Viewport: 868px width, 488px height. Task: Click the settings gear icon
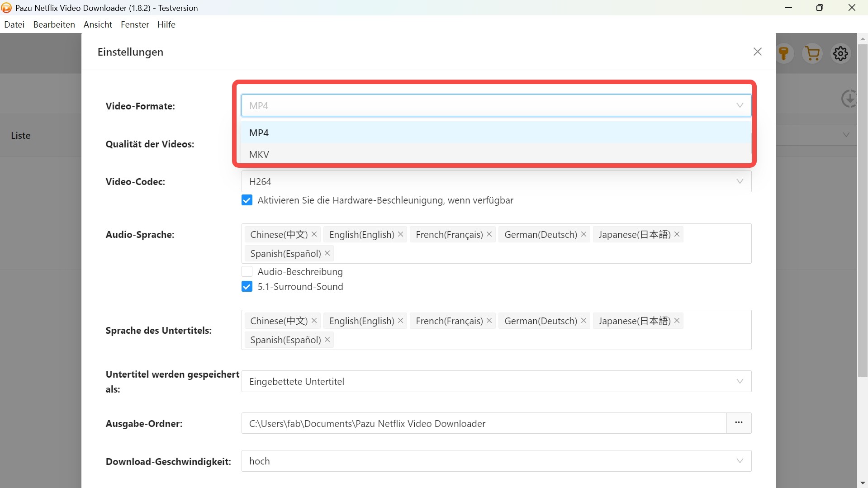(840, 53)
